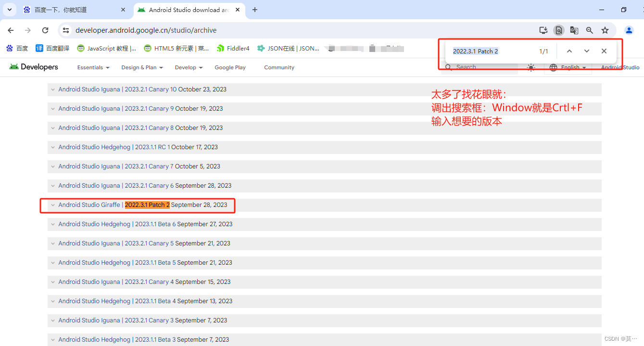Image resolution: width=644 pixels, height=346 pixels.
Task: Expand the Design & Plan menu
Action: [x=142, y=67]
